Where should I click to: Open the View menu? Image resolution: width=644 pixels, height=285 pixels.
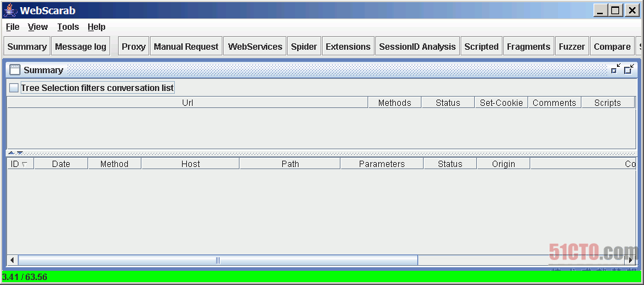tap(38, 27)
